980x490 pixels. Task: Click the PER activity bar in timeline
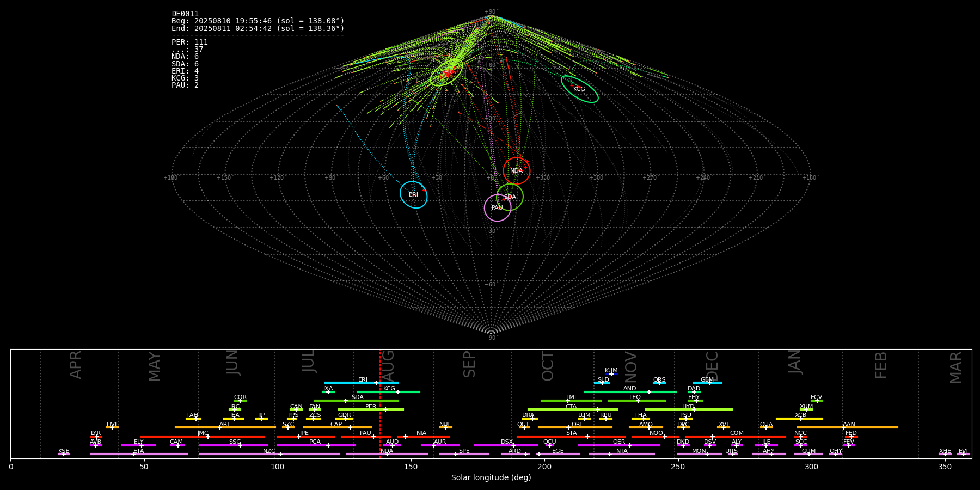pos(371,409)
